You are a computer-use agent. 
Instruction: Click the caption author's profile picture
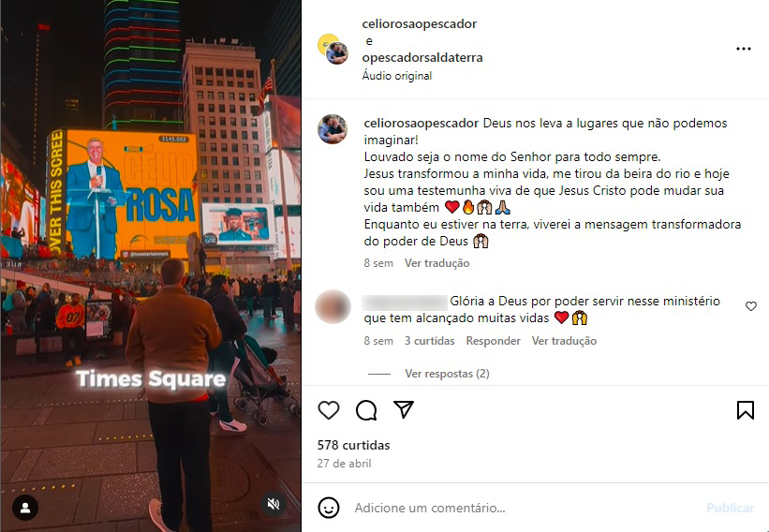point(333,129)
